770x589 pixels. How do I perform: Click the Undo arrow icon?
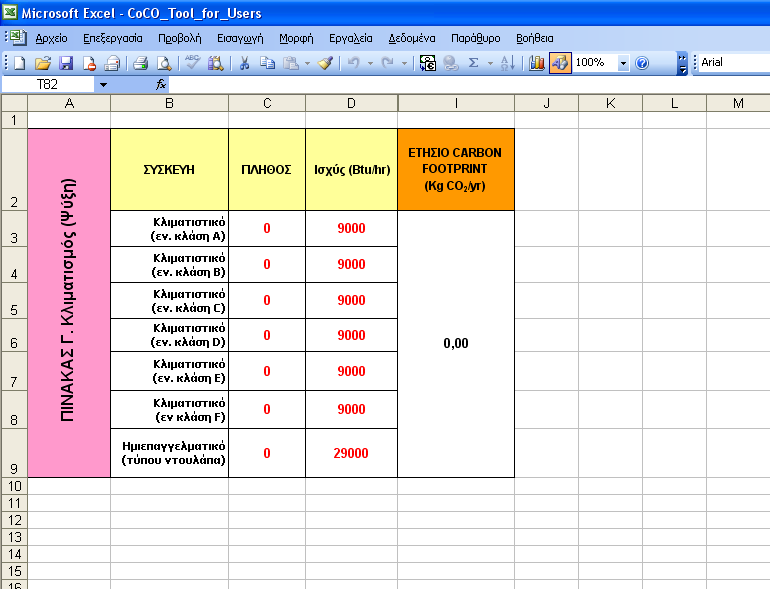(x=354, y=63)
